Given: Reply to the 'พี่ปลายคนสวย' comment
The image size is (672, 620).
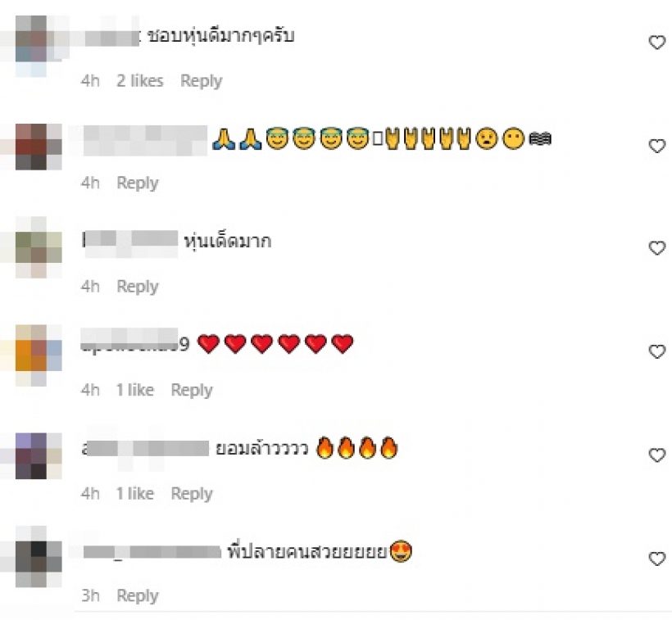Looking at the screenshot, I should coord(138,595).
